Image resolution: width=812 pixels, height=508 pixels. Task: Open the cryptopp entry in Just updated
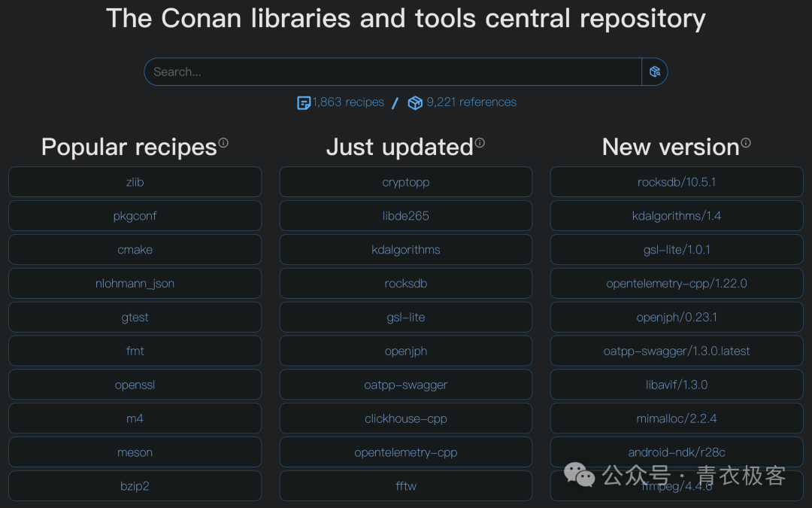point(405,181)
